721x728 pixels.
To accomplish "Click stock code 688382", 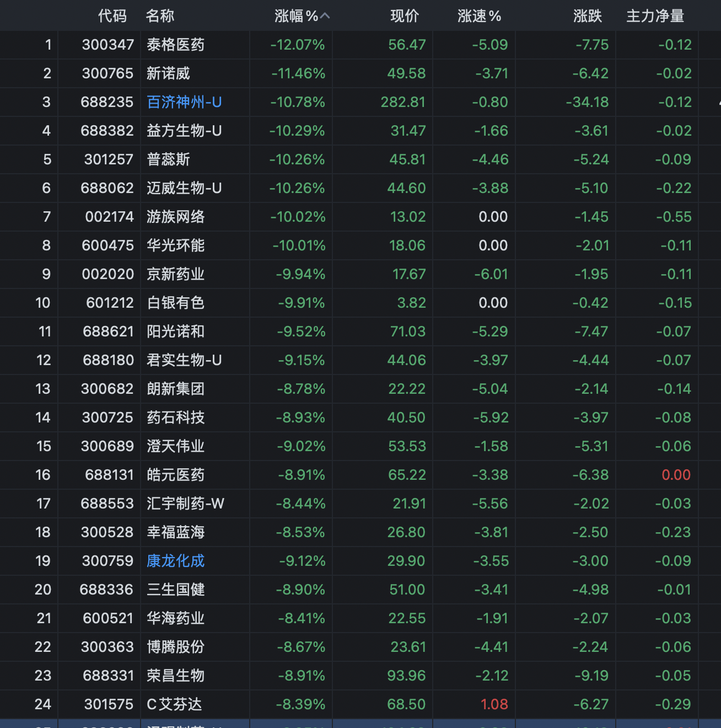I will [x=107, y=131].
